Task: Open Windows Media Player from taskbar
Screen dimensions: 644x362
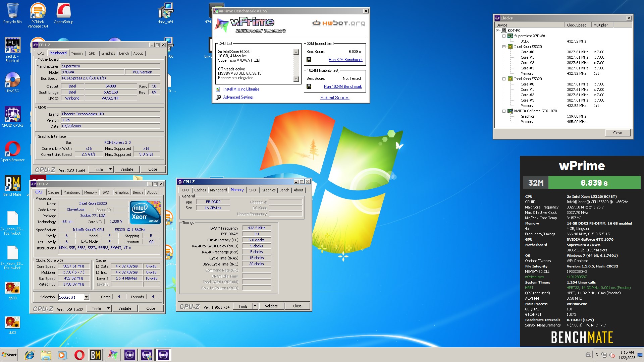Action: [62, 355]
